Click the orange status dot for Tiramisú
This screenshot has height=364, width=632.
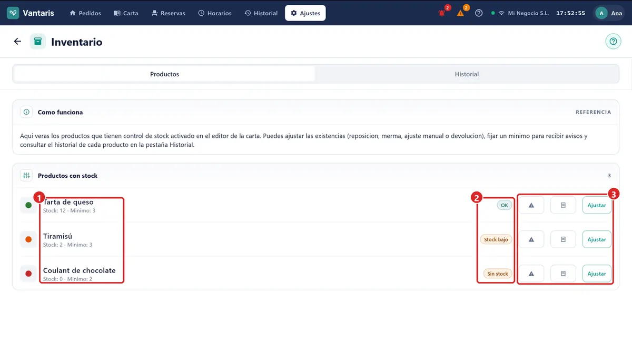28,239
